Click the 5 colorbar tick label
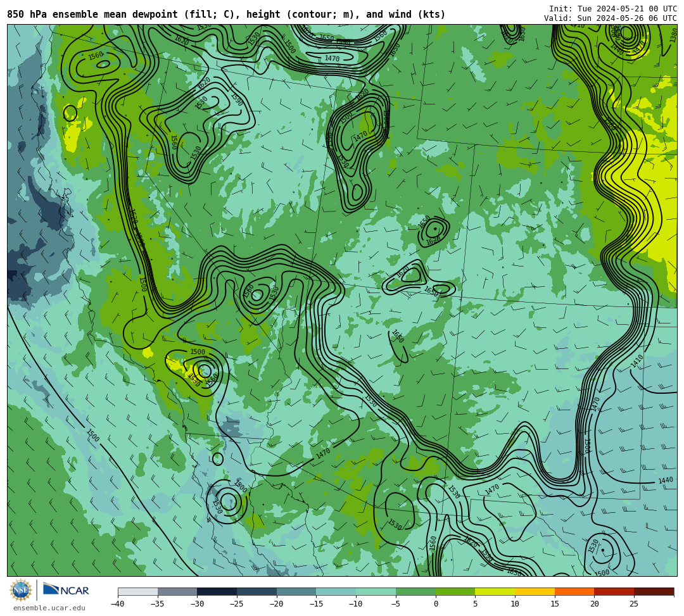684x616 pixels. 475,604
